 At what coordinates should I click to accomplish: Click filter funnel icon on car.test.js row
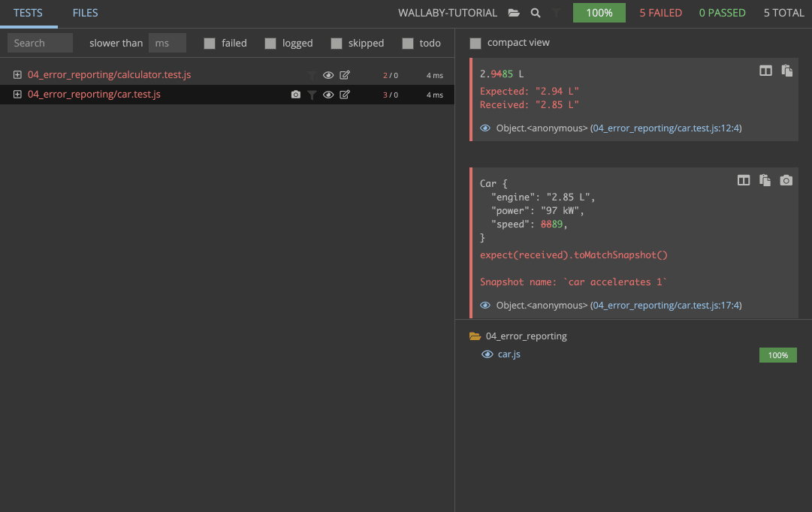(312, 95)
